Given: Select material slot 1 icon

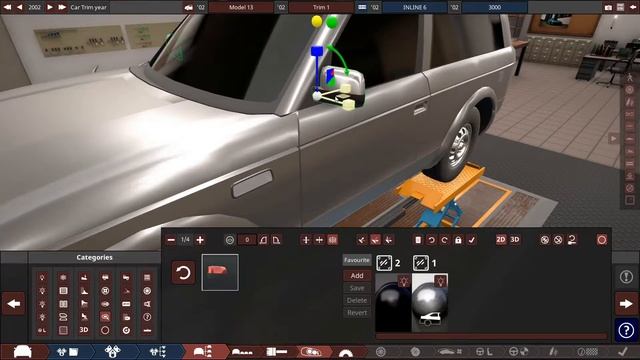Looking at the screenshot, I should click(421, 263).
